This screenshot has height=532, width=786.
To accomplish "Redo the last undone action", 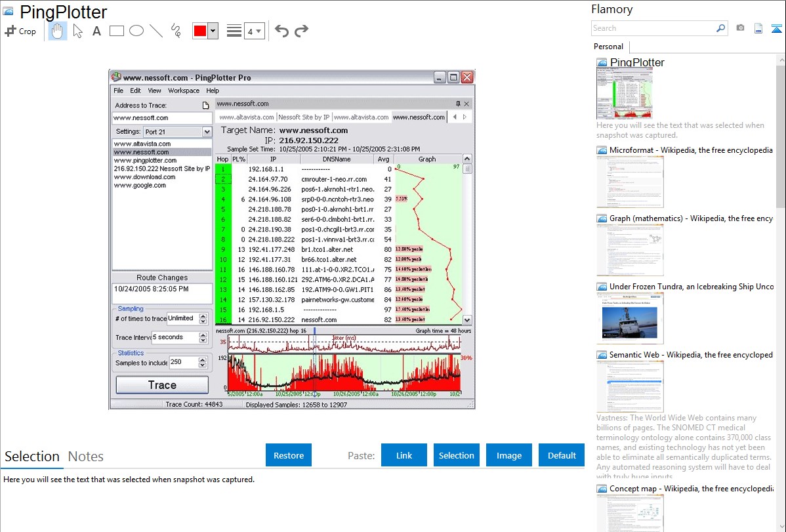I will [301, 31].
